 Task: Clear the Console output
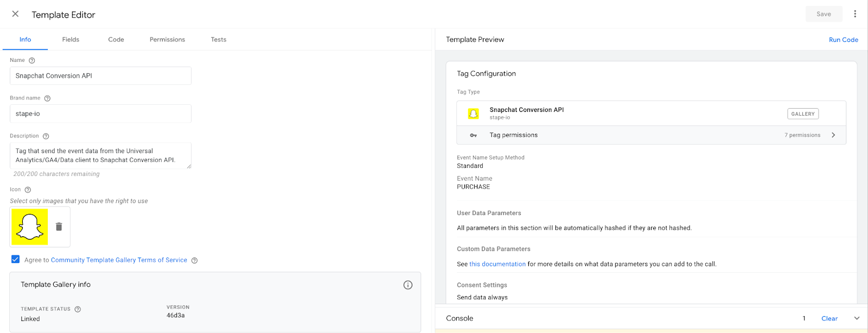coord(829,318)
